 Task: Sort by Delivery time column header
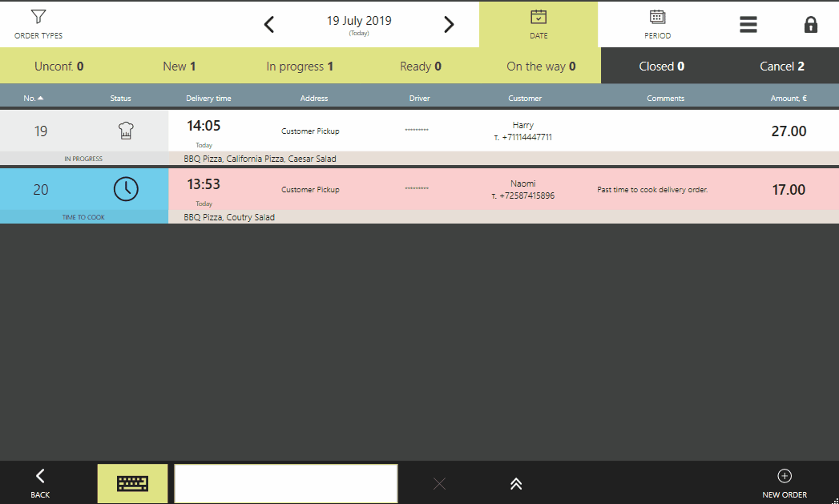(208, 99)
